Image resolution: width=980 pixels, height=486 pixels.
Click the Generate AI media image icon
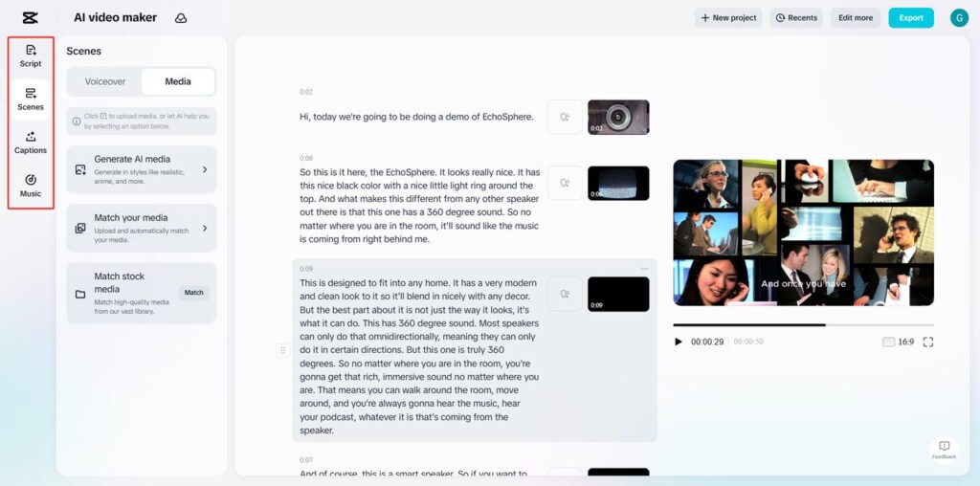pos(80,169)
